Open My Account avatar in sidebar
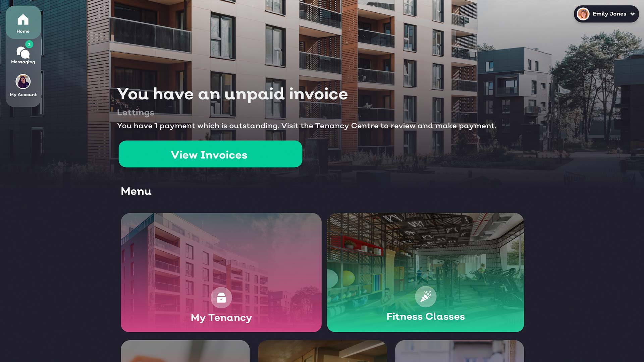 (23, 81)
